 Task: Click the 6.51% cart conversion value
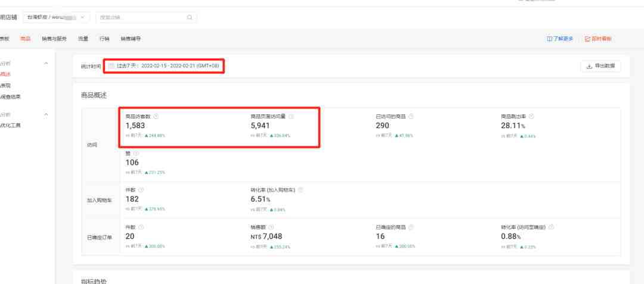pyautogui.click(x=261, y=199)
